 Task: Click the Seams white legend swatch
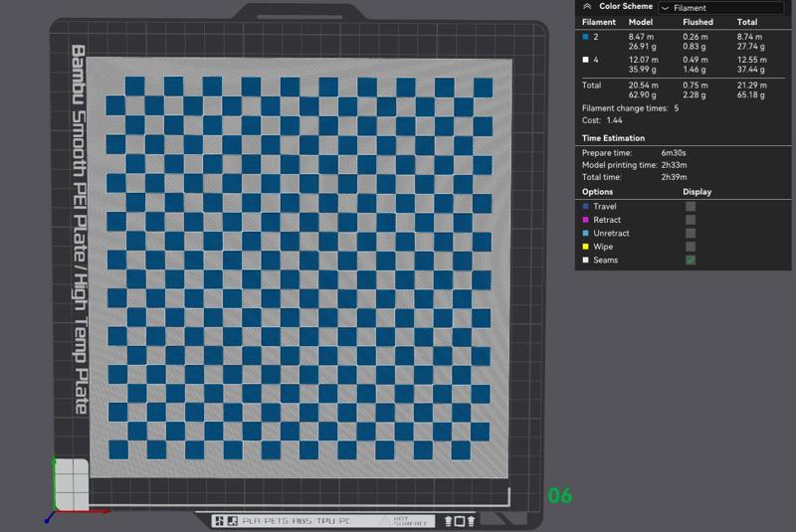[x=585, y=260]
